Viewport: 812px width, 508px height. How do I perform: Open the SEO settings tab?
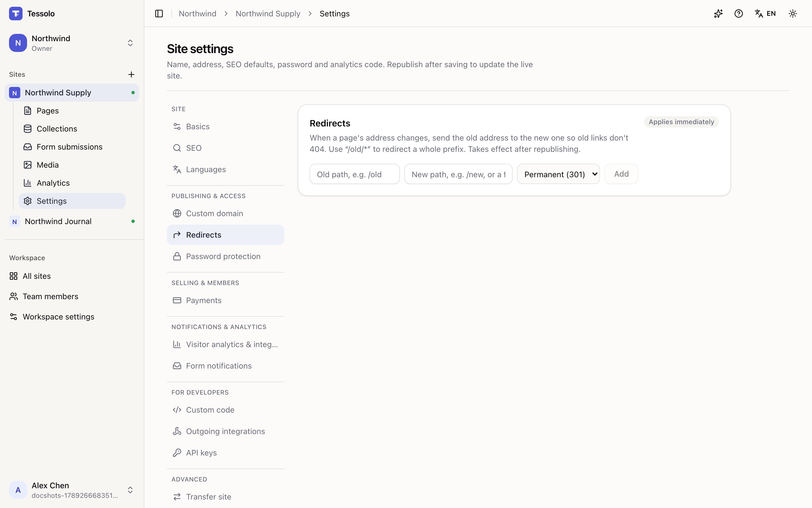pos(226,148)
